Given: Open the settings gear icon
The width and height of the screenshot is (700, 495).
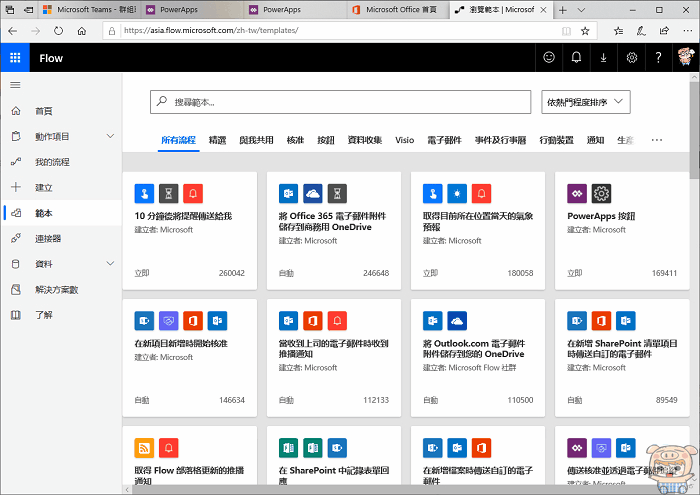Looking at the screenshot, I should pyautogui.click(x=631, y=58).
